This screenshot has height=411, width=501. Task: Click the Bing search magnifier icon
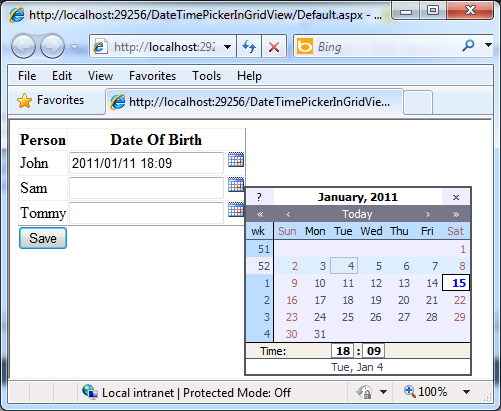tap(468, 45)
